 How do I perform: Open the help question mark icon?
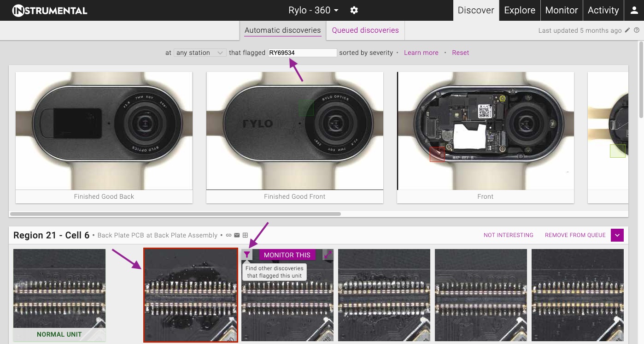click(x=637, y=30)
